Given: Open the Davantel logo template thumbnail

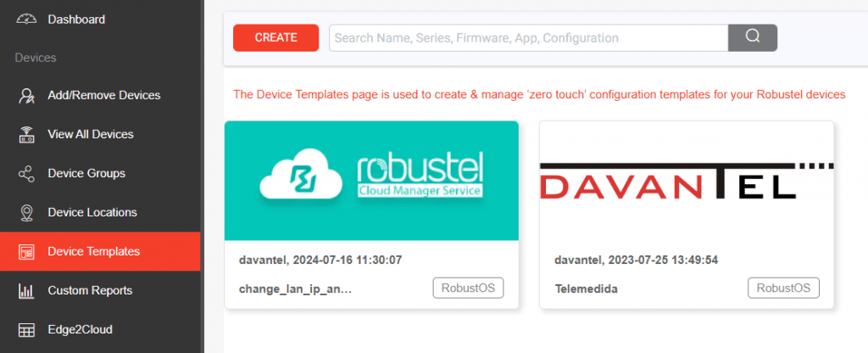Looking at the screenshot, I should pos(687,181).
